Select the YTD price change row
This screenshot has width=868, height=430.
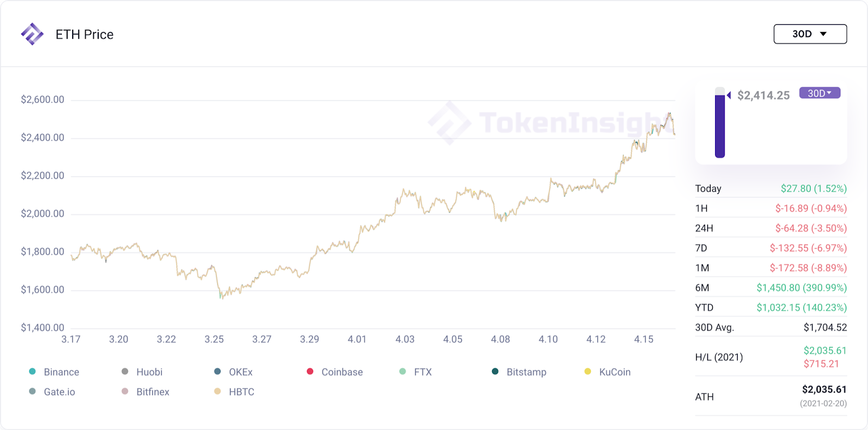click(771, 307)
